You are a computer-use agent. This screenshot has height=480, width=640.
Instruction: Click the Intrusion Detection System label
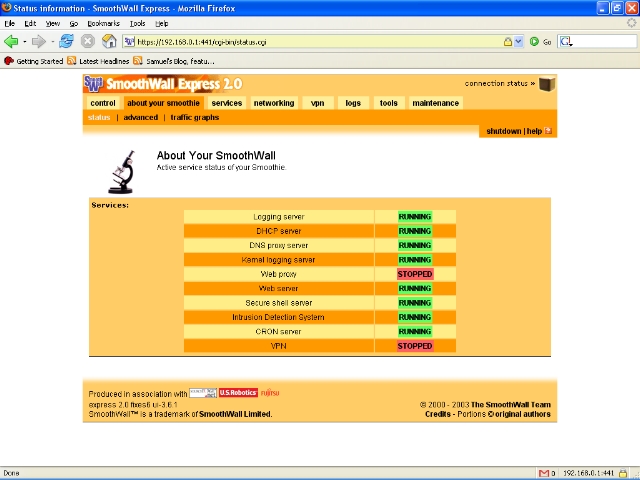(278, 317)
